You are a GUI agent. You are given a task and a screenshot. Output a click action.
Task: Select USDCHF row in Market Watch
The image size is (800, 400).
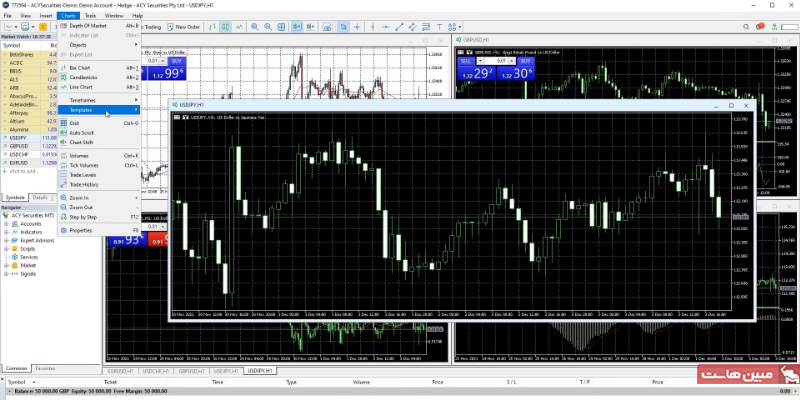(29, 155)
